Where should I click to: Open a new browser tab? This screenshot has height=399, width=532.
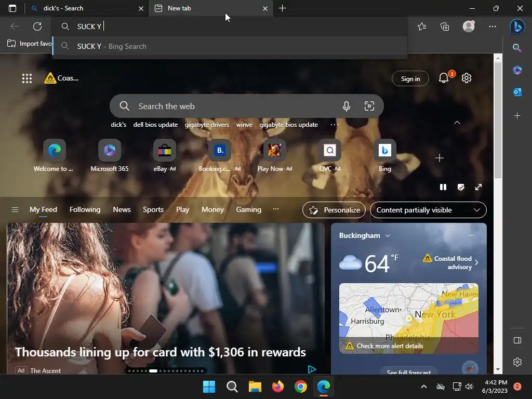282,8
